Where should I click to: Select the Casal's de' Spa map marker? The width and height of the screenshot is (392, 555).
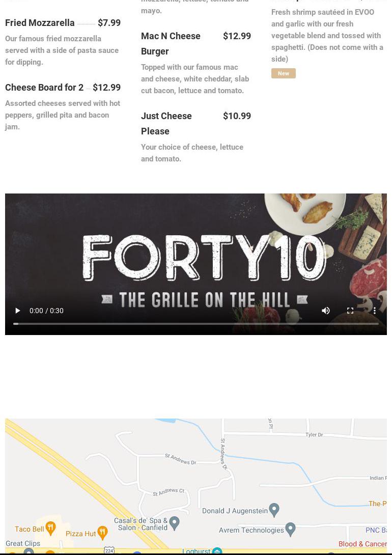(x=174, y=523)
